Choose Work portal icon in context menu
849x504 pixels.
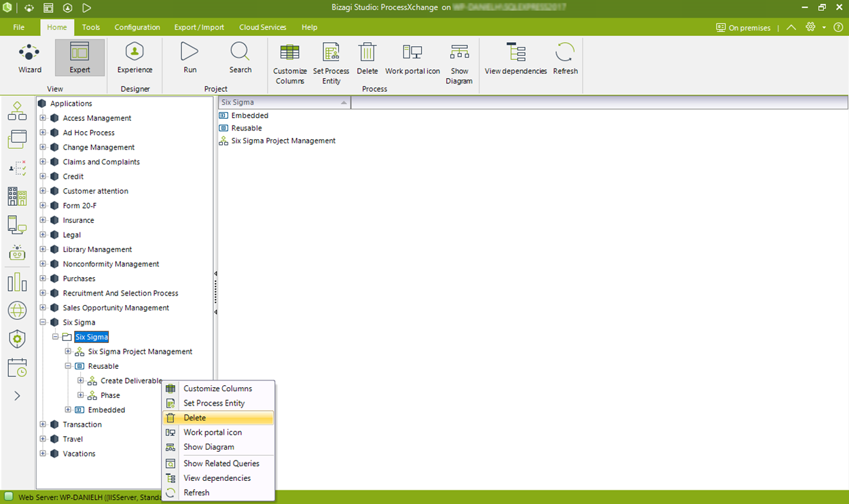pyautogui.click(x=218, y=433)
